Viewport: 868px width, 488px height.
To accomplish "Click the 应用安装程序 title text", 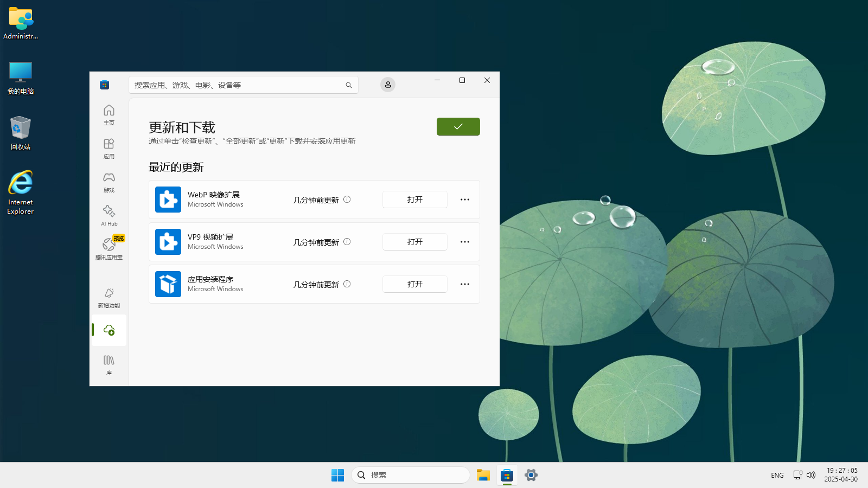I will click(210, 279).
